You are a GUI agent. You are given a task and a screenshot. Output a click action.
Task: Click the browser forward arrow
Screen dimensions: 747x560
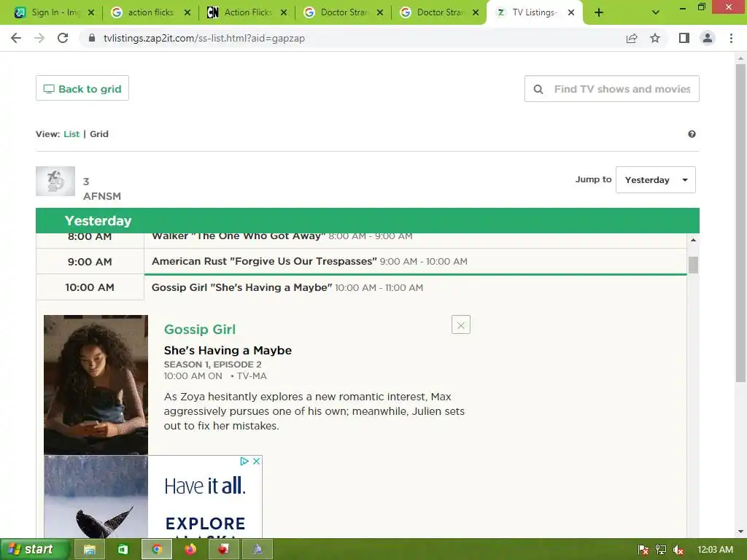pos(39,38)
